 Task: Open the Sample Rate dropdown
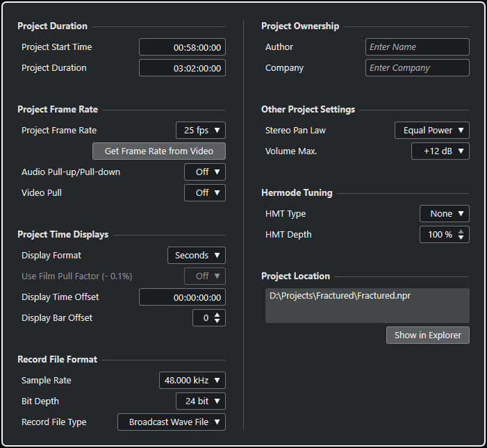[x=192, y=381]
